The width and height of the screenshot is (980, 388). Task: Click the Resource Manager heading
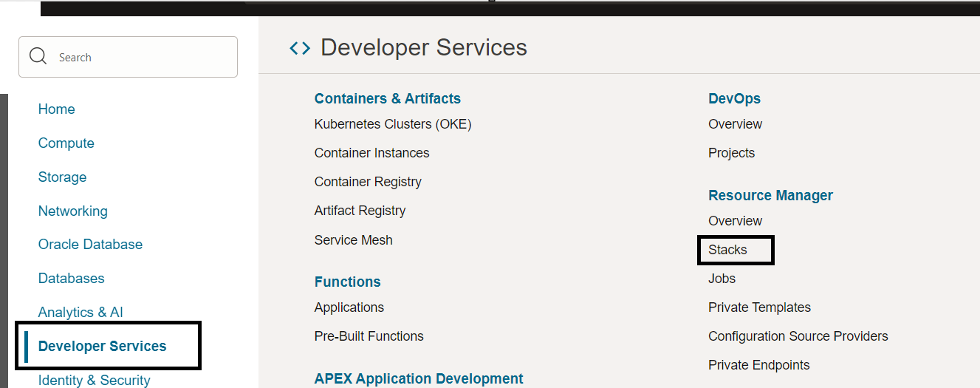pyautogui.click(x=771, y=195)
